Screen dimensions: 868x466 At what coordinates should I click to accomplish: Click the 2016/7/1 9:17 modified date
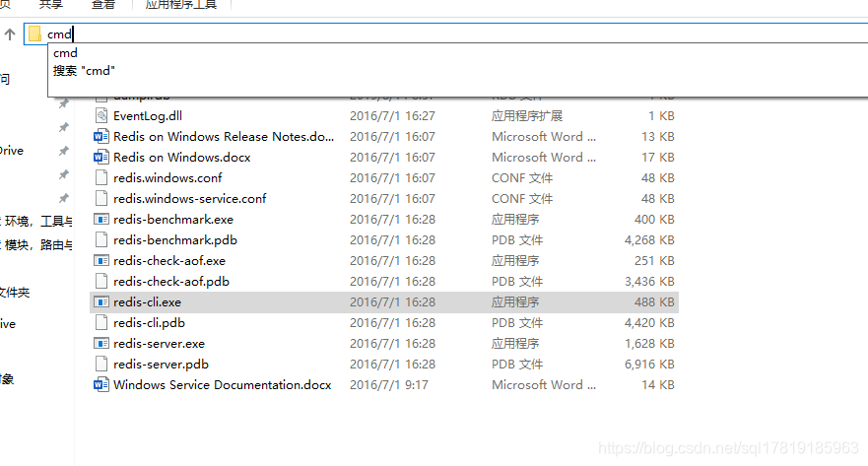(x=389, y=384)
